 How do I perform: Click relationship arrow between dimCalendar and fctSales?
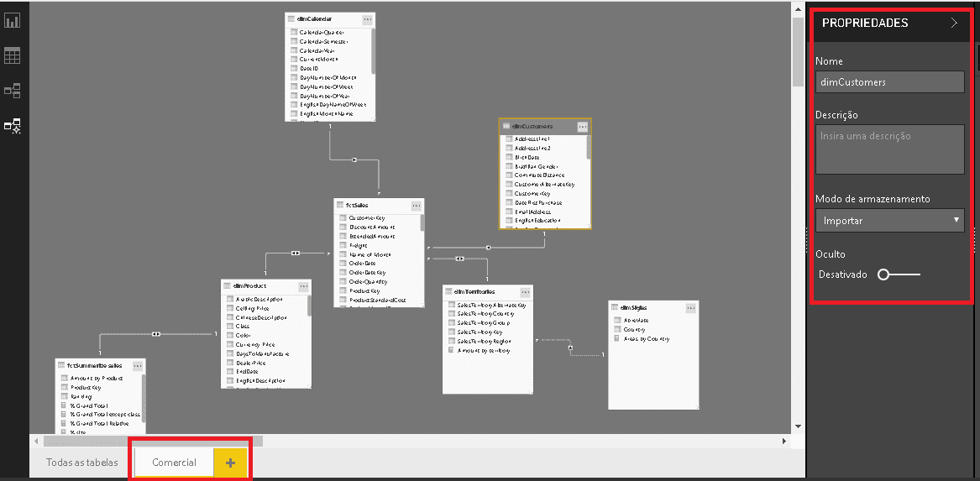coord(354,160)
